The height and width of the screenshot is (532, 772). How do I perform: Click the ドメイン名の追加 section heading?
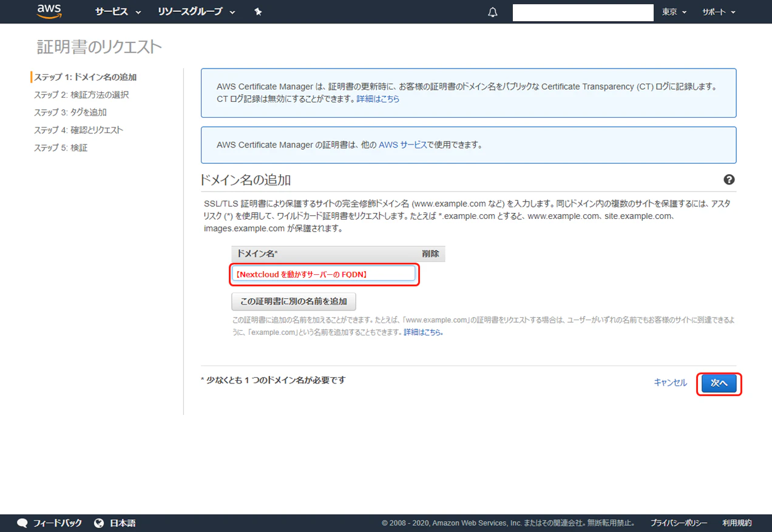[x=246, y=180]
